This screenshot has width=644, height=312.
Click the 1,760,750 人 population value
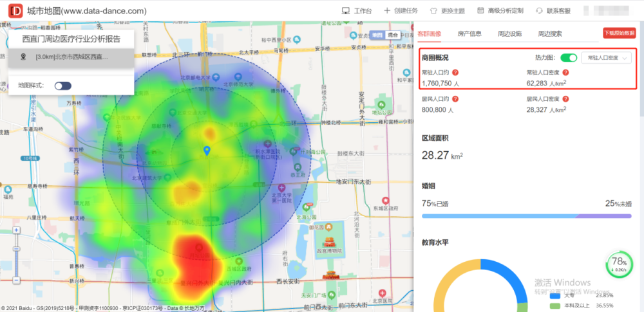pos(440,84)
